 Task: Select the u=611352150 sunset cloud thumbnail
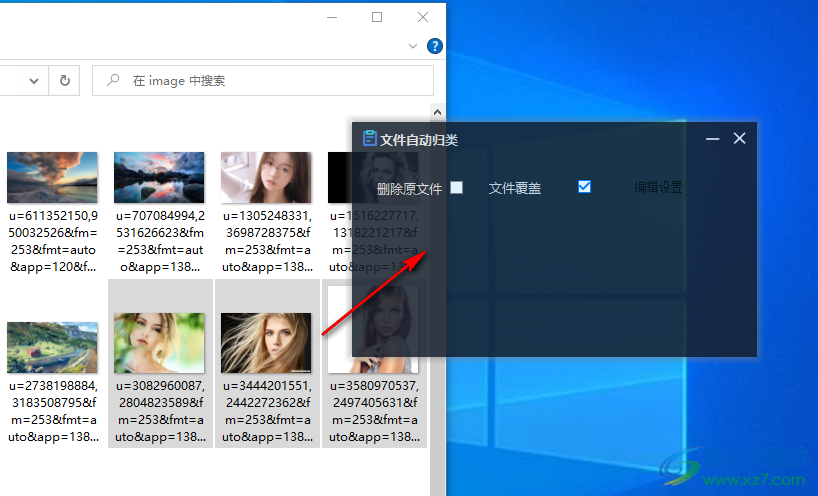[x=52, y=177]
